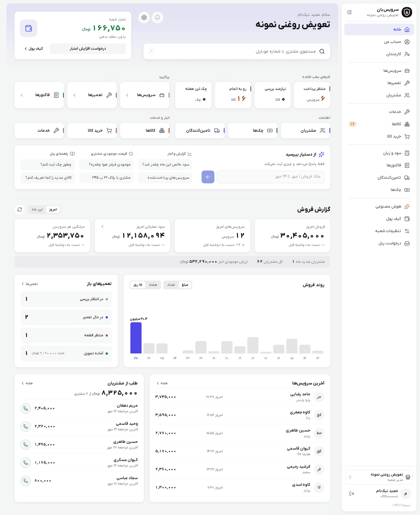Refresh the sales report with reload icon
Viewport: 420px width, 515px height.
[x=20, y=210]
